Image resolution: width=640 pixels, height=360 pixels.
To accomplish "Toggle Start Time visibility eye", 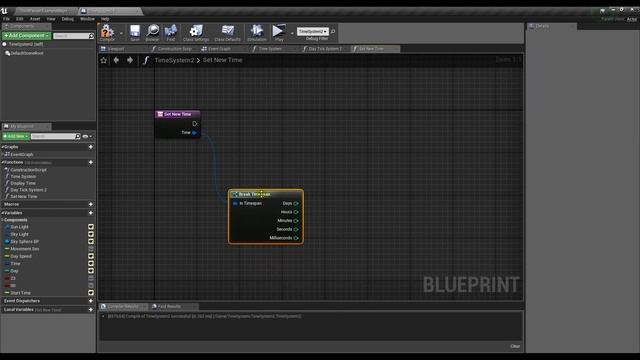I will 91,293.
